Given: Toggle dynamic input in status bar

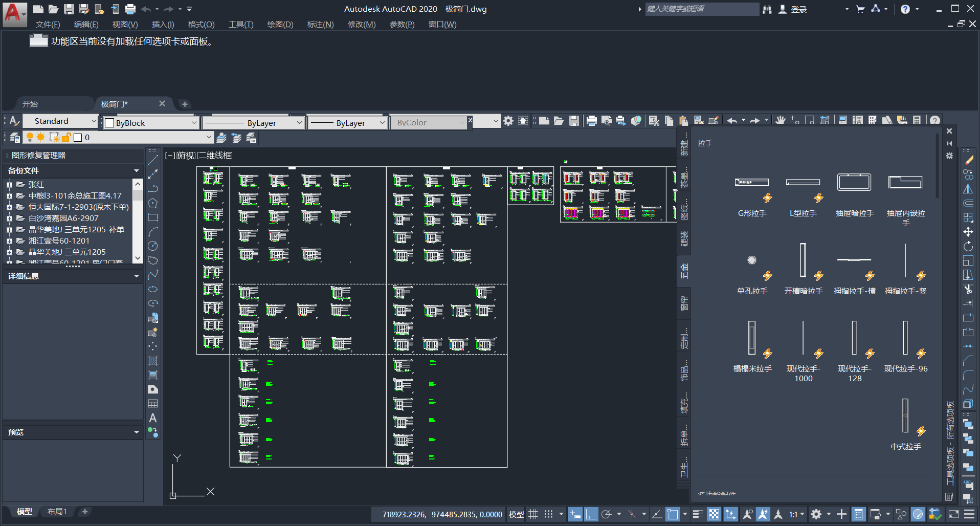Looking at the screenshot, I should (575, 514).
